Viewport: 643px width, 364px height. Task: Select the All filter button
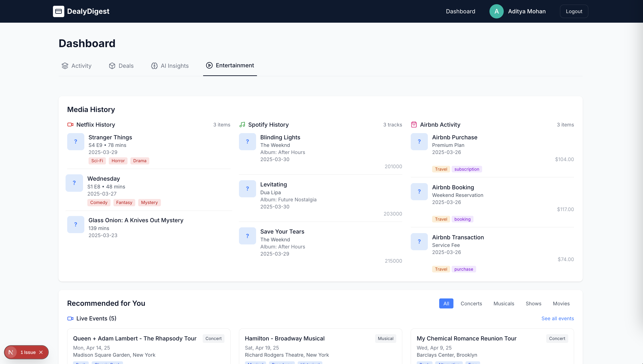coord(446,303)
